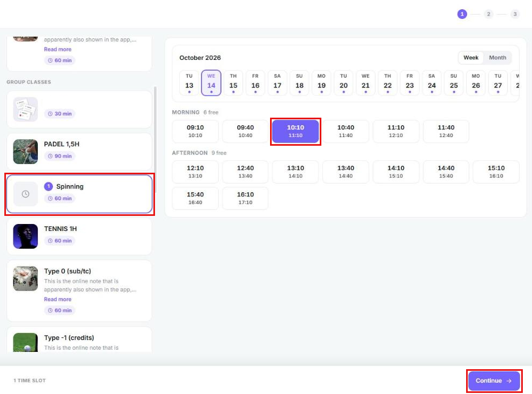Select the untitled 30 min group class card
Viewport: 532px width, 394px height.
tap(79, 109)
